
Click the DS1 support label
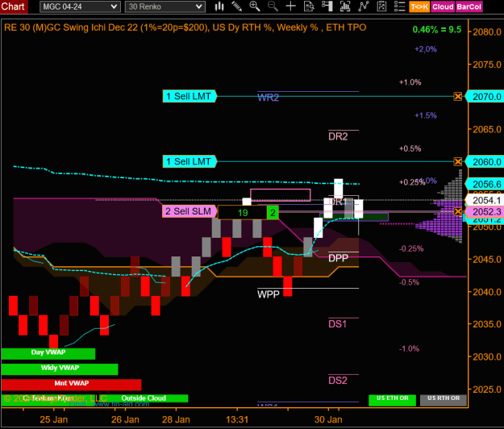point(338,324)
